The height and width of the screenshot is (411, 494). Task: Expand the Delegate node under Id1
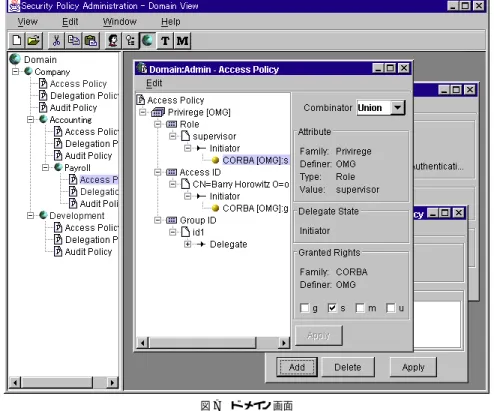188,244
